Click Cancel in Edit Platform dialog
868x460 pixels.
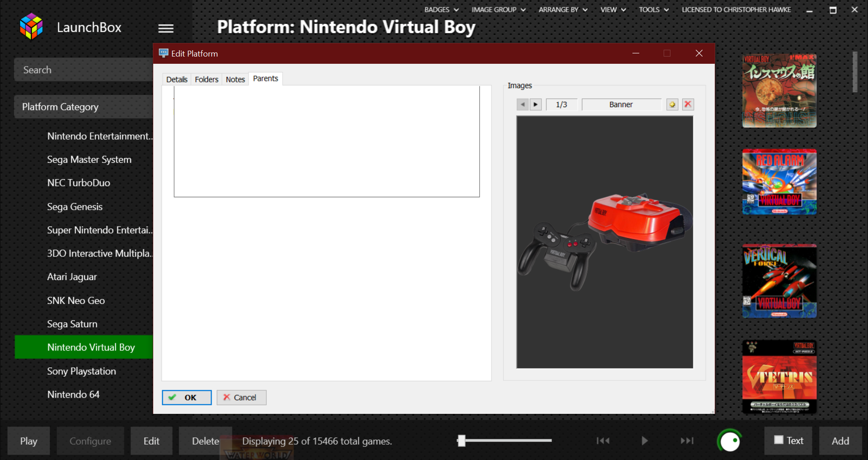[241, 398]
